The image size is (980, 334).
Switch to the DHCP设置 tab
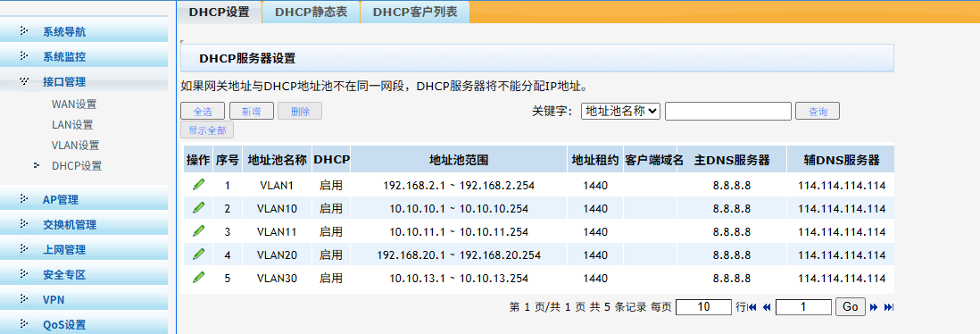pos(219,12)
